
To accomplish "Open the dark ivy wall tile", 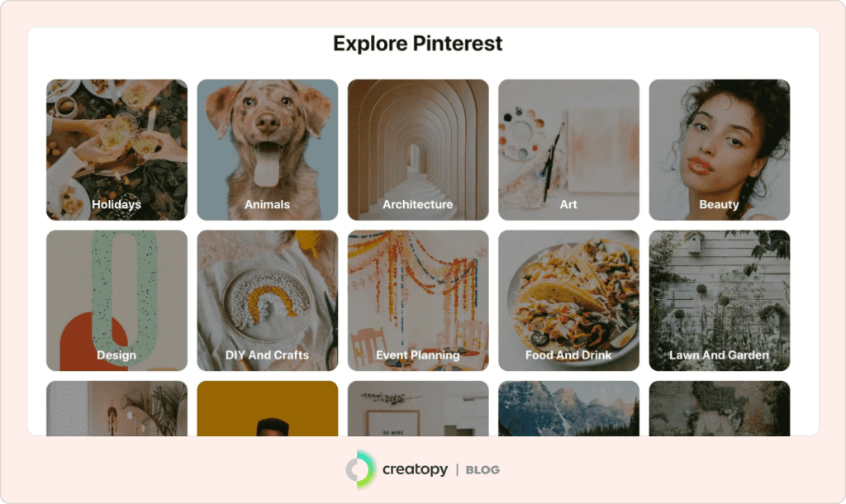I will [720, 408].
